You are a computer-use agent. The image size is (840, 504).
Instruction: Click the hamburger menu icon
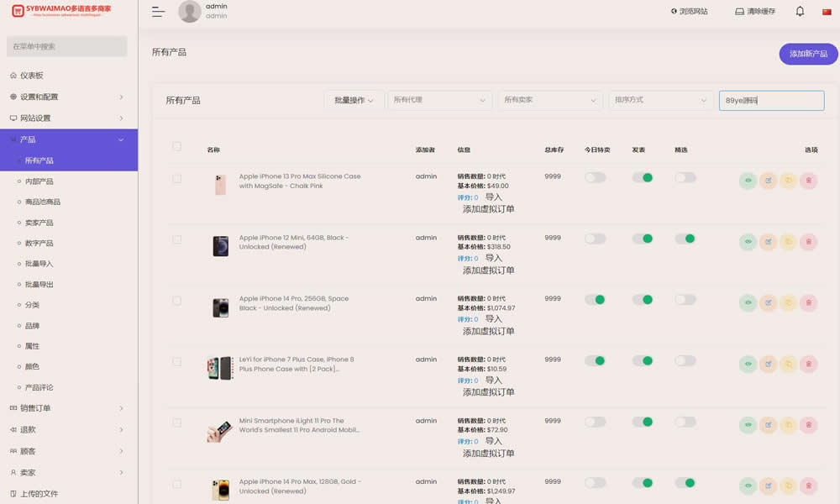pyautogui.click(x=158, y=11)
